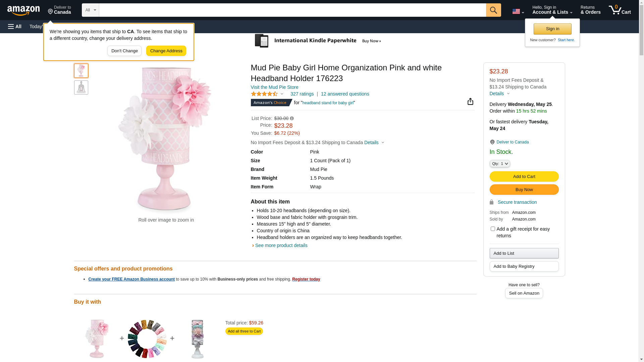This screenshot has height=362, width=644.
Task: Open the All hamburger menu
Action: pos(15,26)
